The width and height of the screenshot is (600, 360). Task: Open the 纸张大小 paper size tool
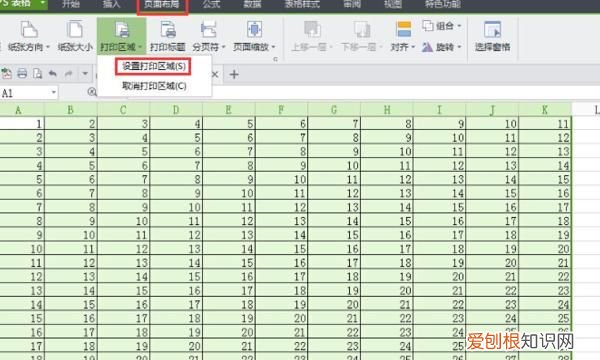pos(75,36)
